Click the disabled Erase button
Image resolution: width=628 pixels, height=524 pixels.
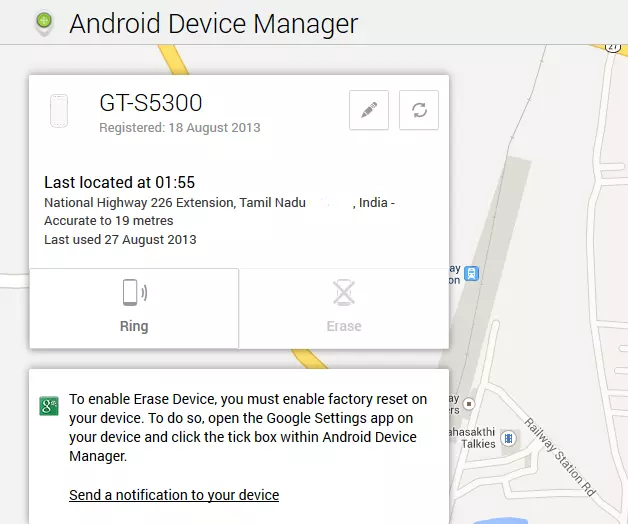(x=344, y=308)
